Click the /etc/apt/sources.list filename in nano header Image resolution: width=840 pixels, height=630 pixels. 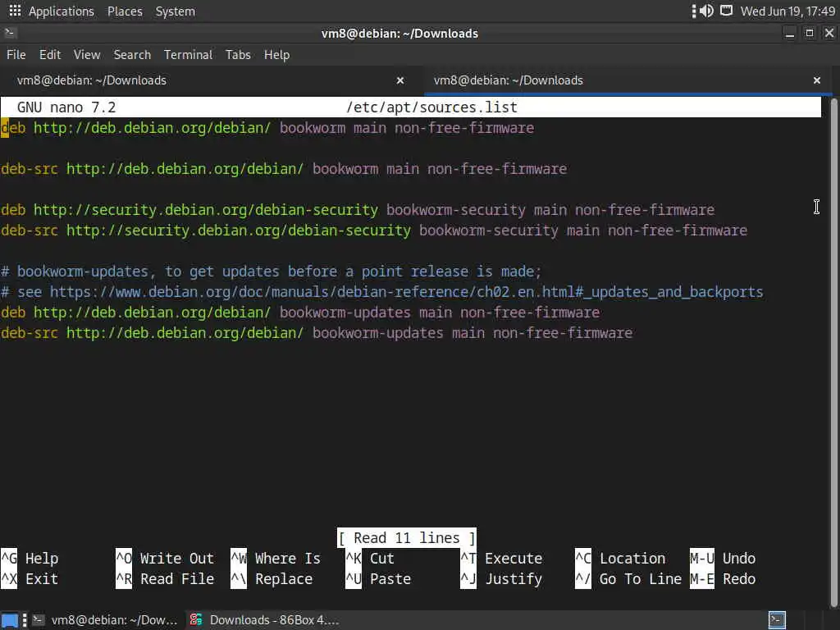click(431, 107)
